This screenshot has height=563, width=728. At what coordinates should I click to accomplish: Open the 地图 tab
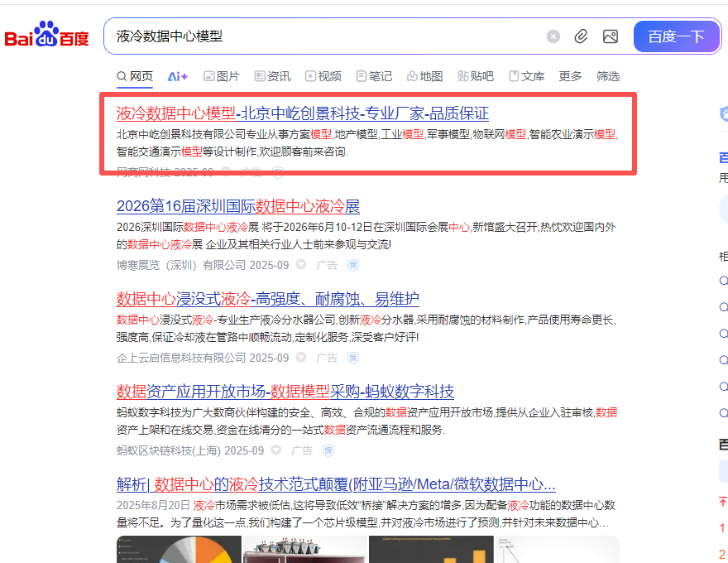tap(424, 76)
